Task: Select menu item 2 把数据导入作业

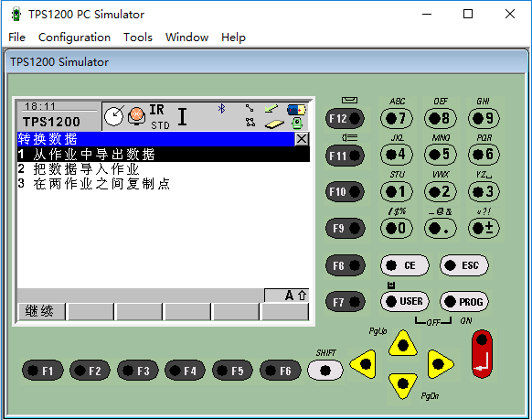Action: pyautogui.click(x=164, y=168)
